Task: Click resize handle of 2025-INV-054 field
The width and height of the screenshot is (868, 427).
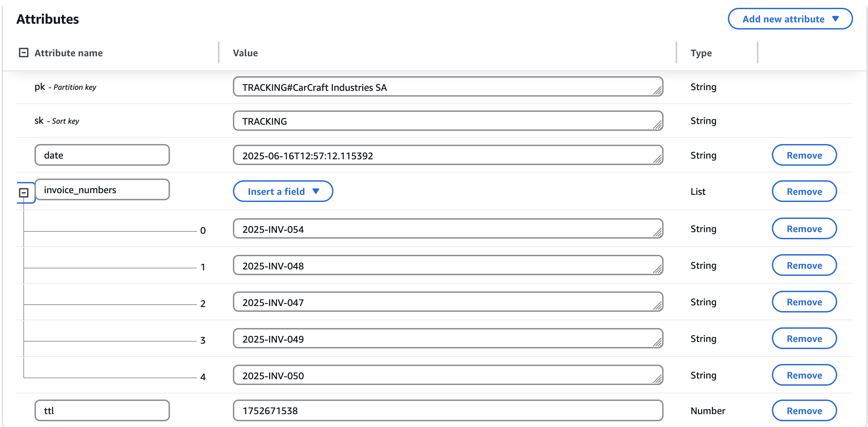Action: 657,232
